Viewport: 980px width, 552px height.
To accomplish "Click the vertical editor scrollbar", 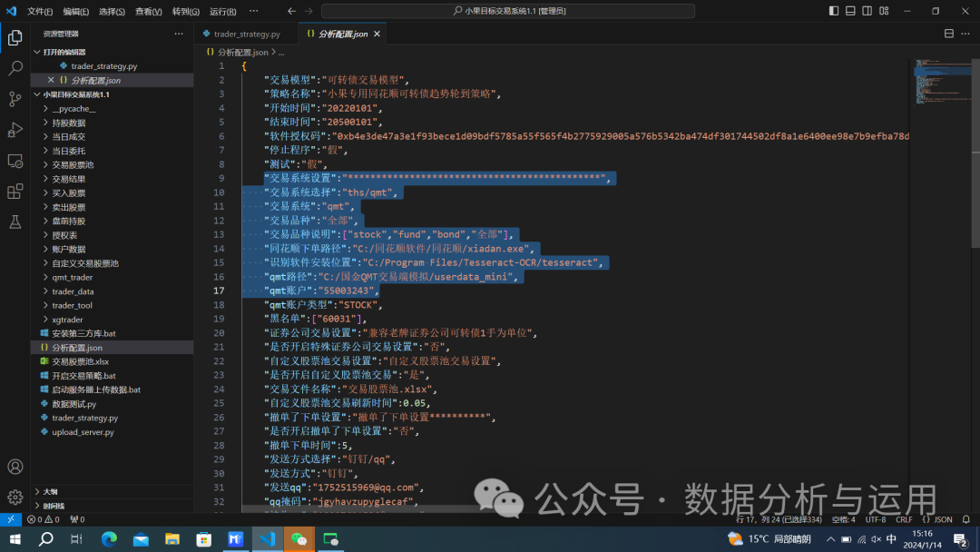I will coord(975,153).
